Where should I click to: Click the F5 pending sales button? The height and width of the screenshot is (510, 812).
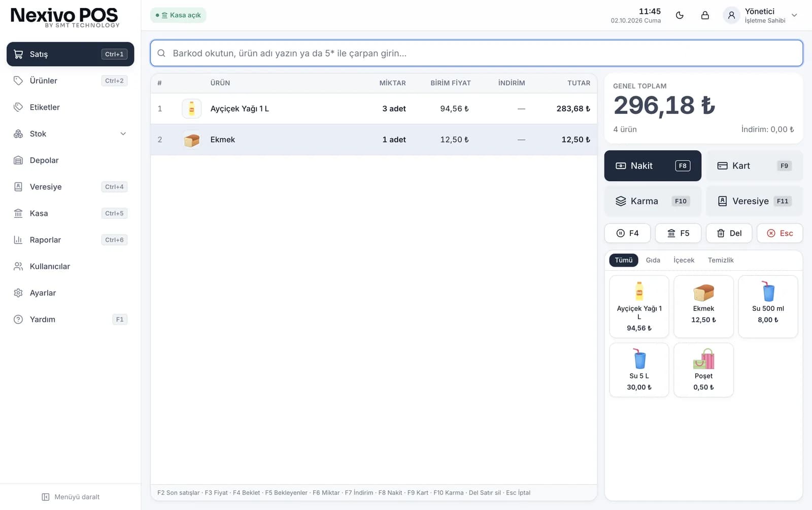[x=678, y=233]
